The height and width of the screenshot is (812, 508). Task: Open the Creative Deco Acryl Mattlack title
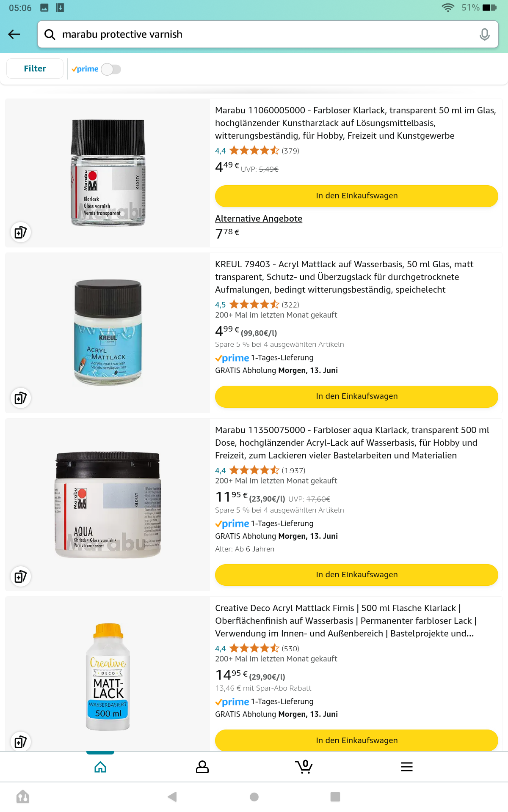(x=345, y=620)
